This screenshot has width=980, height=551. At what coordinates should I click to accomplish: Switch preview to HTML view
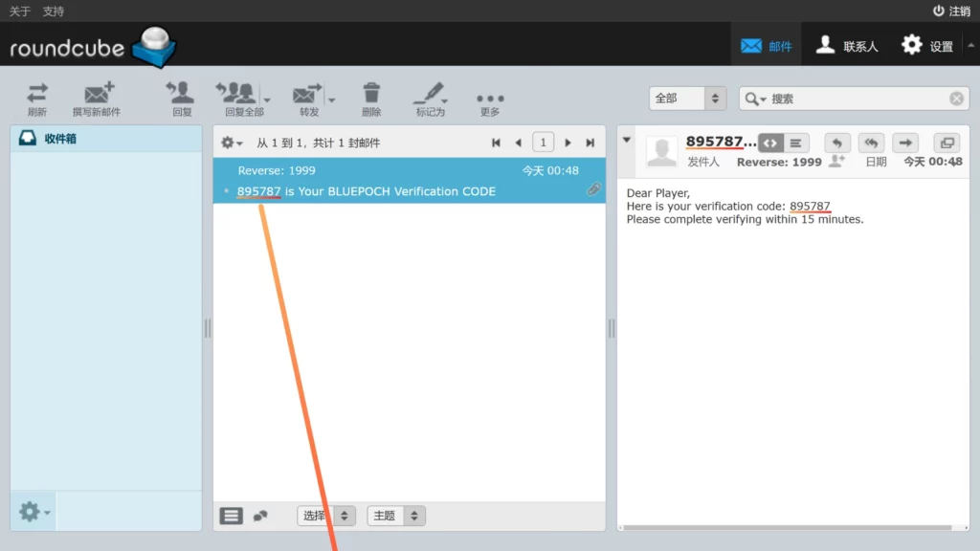pyautogui.click(x=770, y=143)
